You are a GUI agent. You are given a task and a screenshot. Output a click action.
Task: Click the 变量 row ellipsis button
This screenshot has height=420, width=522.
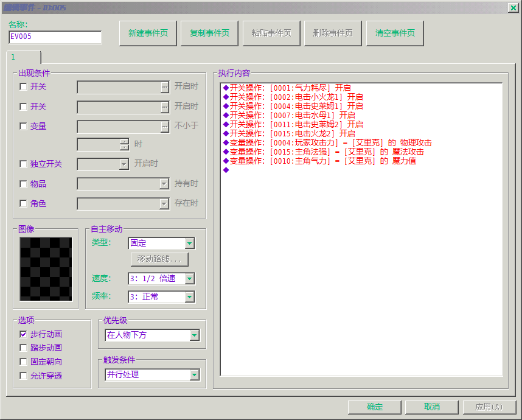[x=165, y=127]
